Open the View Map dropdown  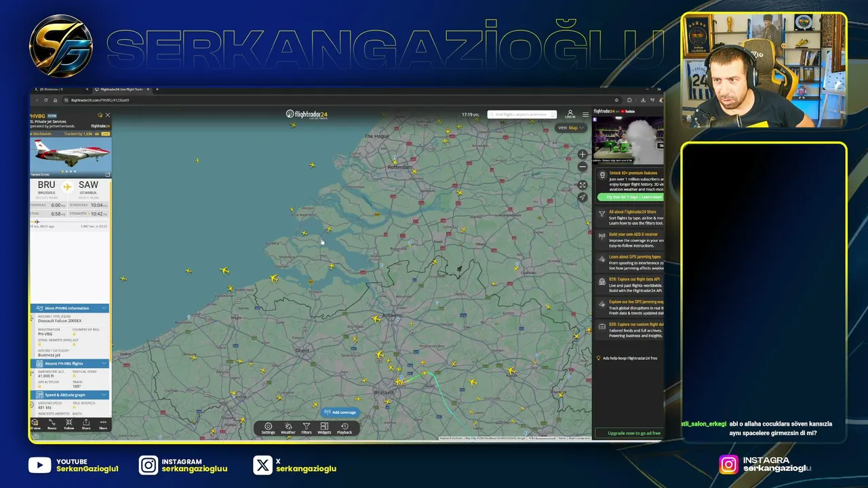point(571,127)
